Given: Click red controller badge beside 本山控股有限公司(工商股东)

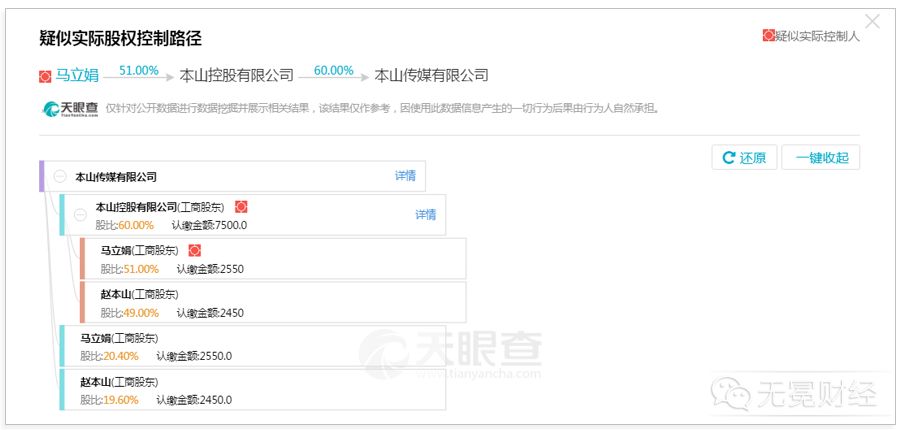Looking at the screenshot, I should (241, 207).
